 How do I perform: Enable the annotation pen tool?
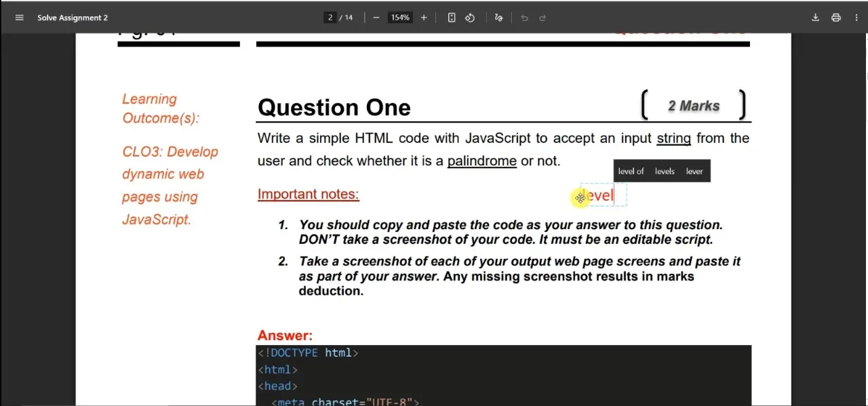[498, 17]
